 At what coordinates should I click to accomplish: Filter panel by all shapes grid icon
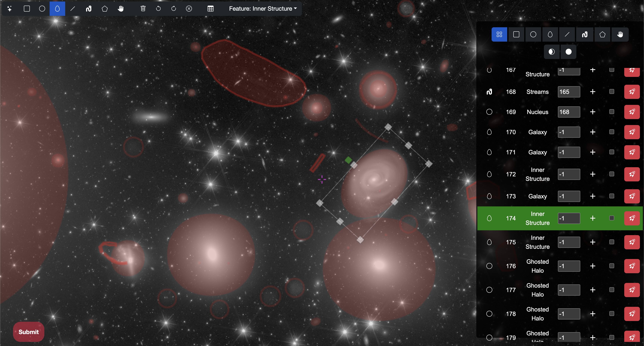(x=499, y=35)
